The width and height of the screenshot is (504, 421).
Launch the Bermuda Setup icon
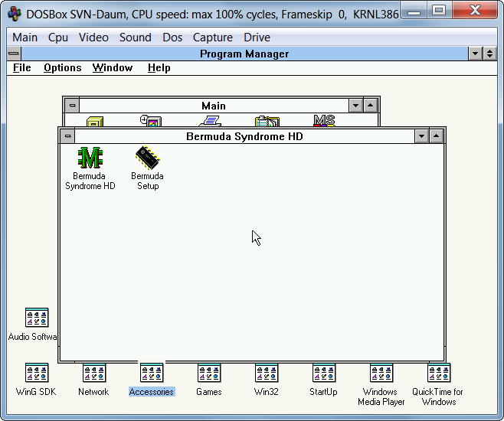point(148,158)
